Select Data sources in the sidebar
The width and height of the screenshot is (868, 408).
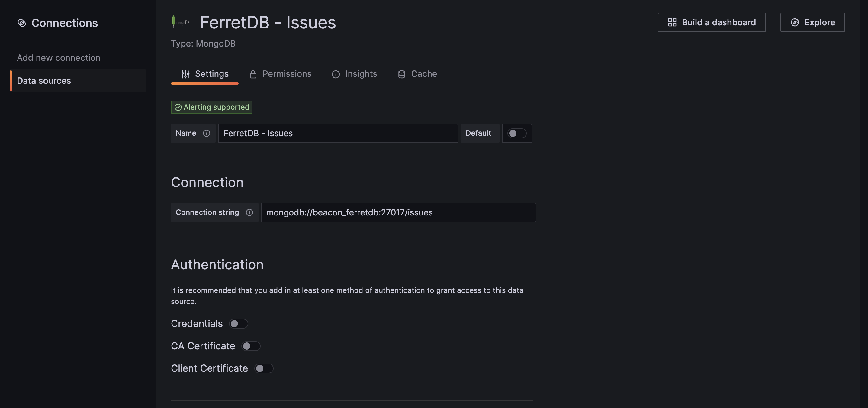coord(43,81)
